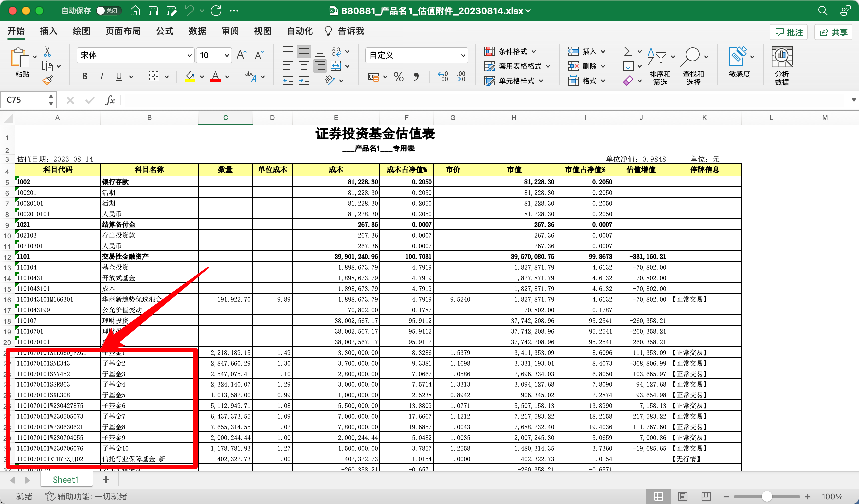
Task: Add a new sheet with the plus button
Action: (x=106, y=479)
